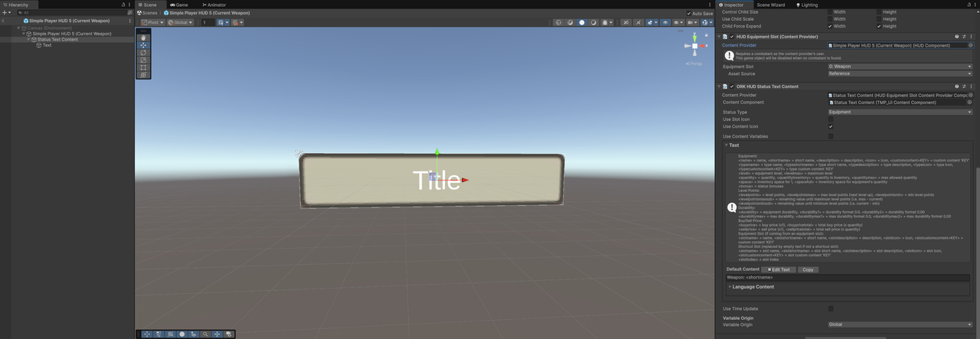
Task: Enable Use Slot Icon checkbox
Action: pyautogui.click(x=831, y=119)
